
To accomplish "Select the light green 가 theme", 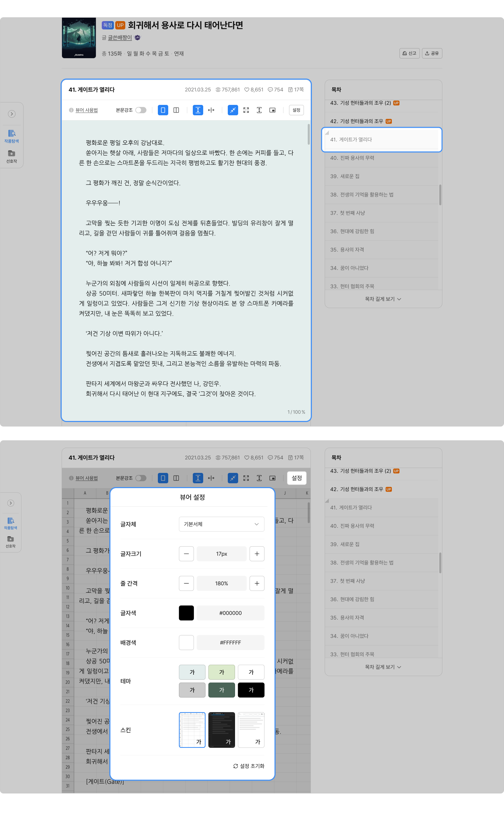I will tap(222, 672).
